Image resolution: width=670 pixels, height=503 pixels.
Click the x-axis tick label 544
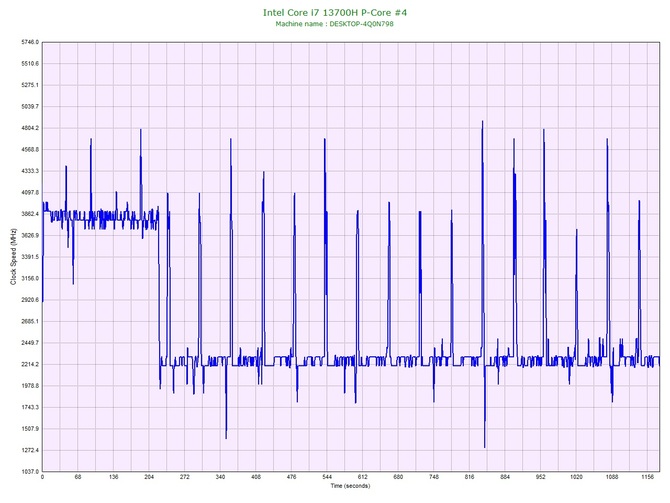327,477
